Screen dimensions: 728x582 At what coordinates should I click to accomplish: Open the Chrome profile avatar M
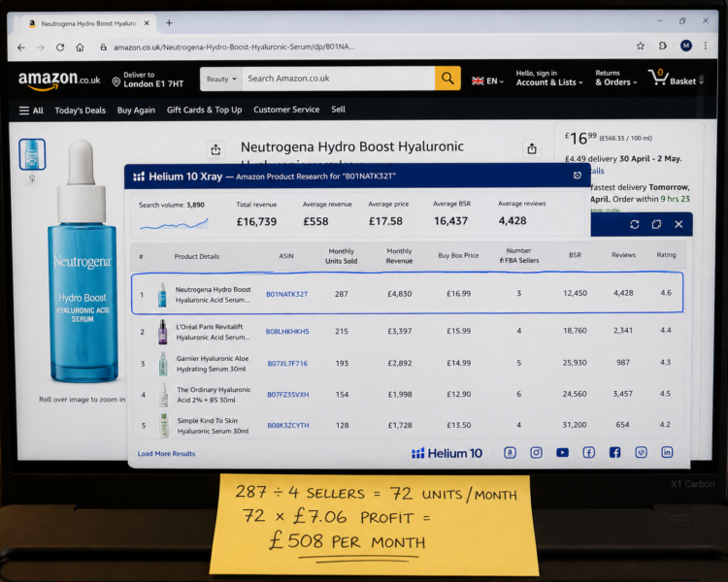tap(686, 46)
